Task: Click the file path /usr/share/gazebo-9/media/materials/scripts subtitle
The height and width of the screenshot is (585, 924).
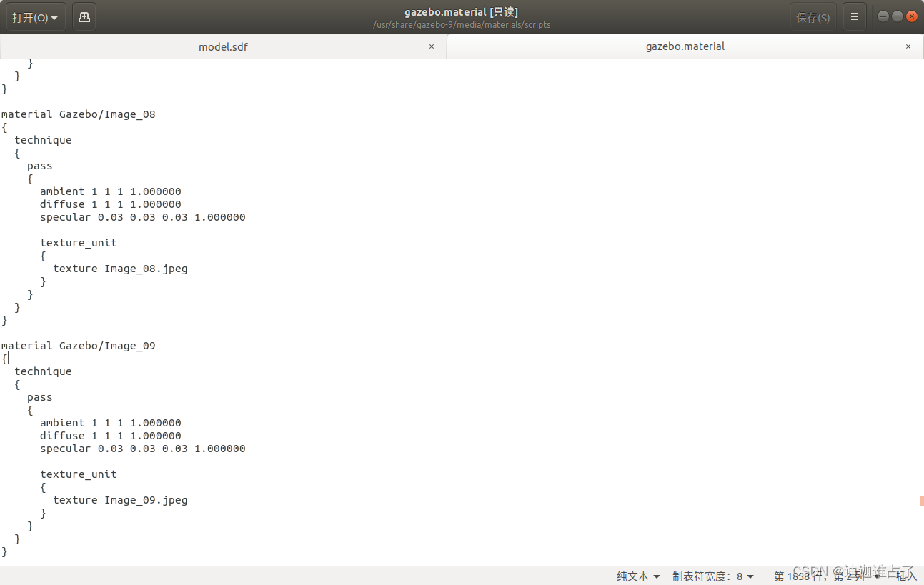Action: 462,25
